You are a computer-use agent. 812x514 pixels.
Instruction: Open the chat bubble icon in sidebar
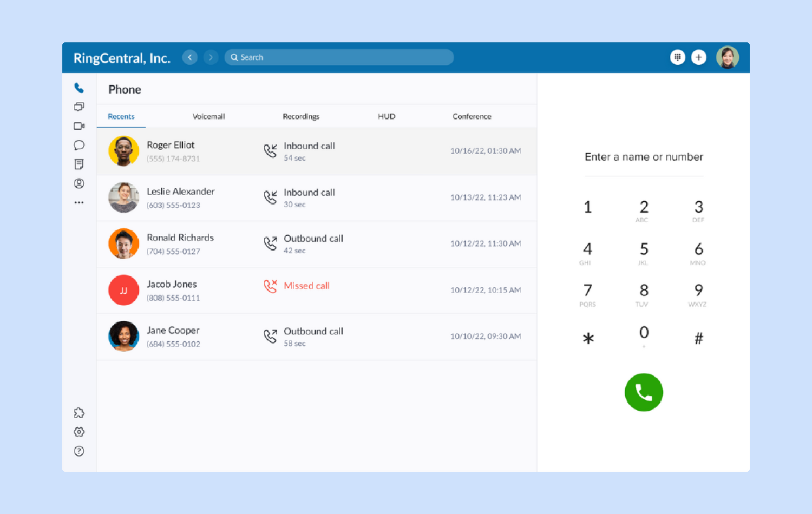(x=79, y=145)
